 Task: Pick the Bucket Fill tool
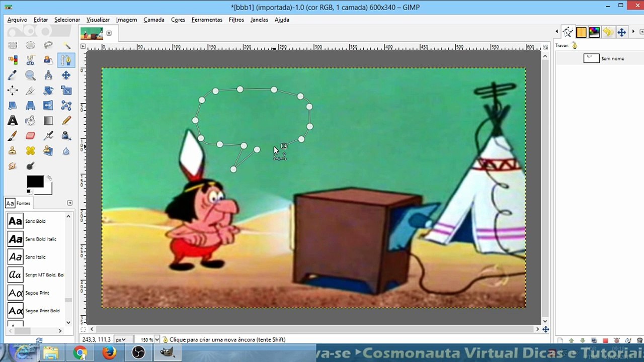click(x=30, y=121)
